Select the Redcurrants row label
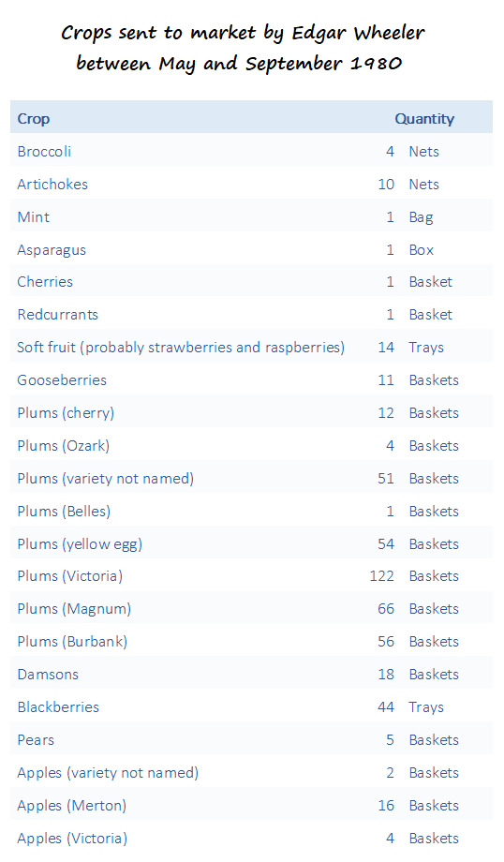The width and height of the screenshot is (504, 862). [x=58, y=315]
